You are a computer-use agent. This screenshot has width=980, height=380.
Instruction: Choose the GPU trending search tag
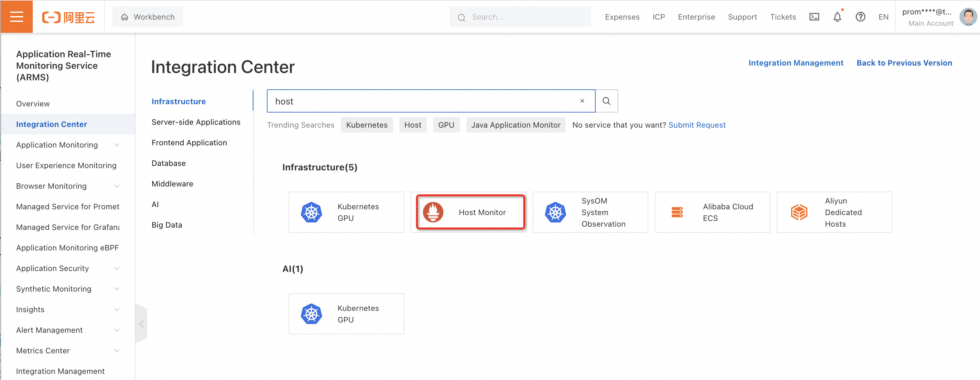446,125
